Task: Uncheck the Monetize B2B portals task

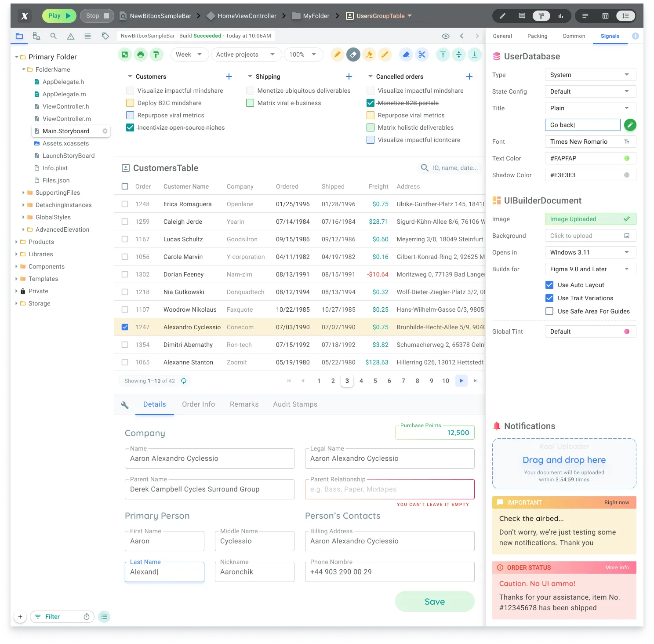Action: coord(371,103)
